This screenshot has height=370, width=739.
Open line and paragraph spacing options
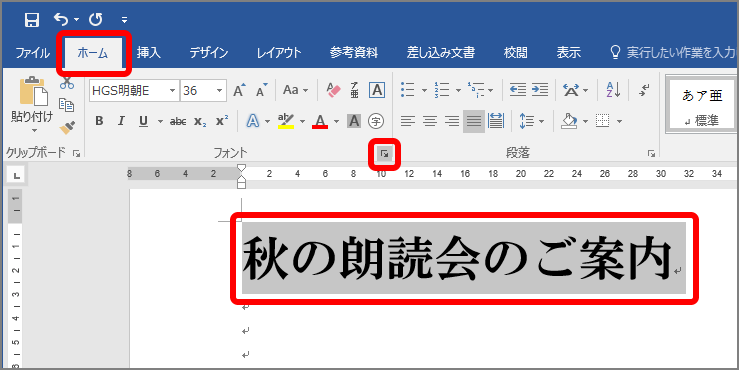(x=526, y=121)
